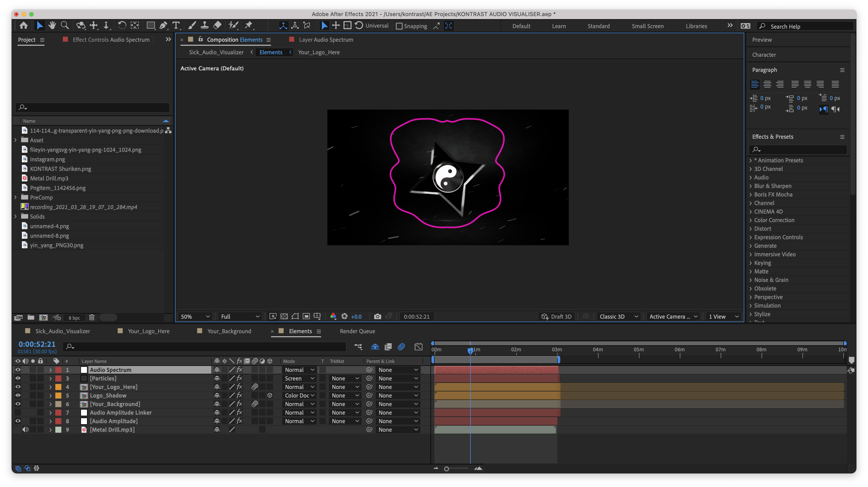Hide the [Your_Logo_Here] layer
The width and height of the screenshot is (868, 487).
click(x=18, y=387)
